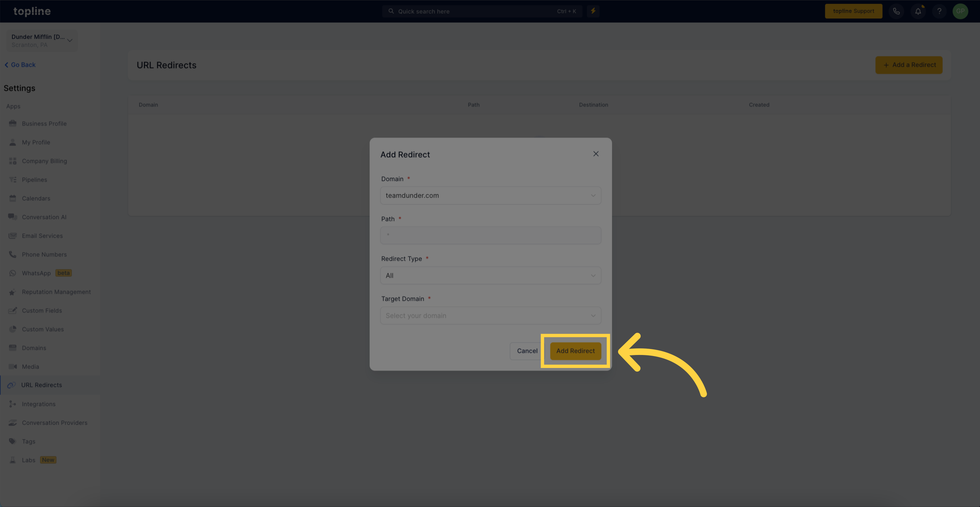The image size is (980, 507).
Task: Open Phone Numbers settings
Action: pos(44,254)
